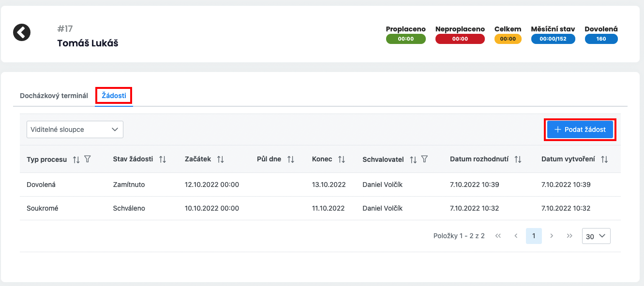Open filter on Typ procesu column

pyautogui.click(x=88, y=158)
